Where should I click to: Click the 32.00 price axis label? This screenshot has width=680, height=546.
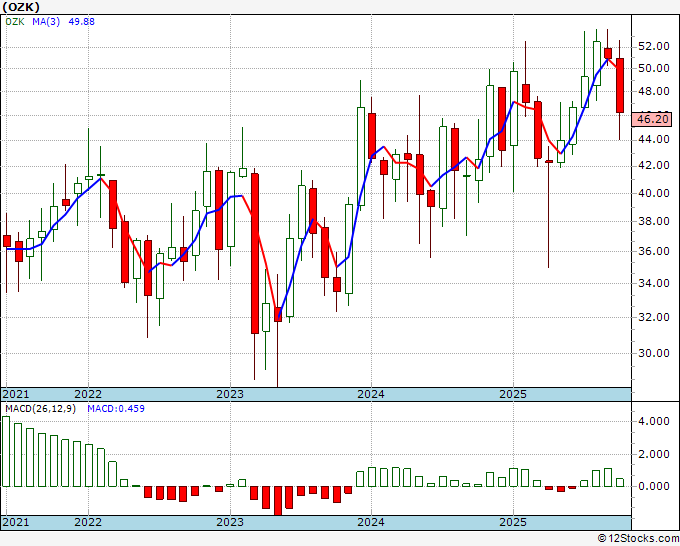tap(653, 317)
